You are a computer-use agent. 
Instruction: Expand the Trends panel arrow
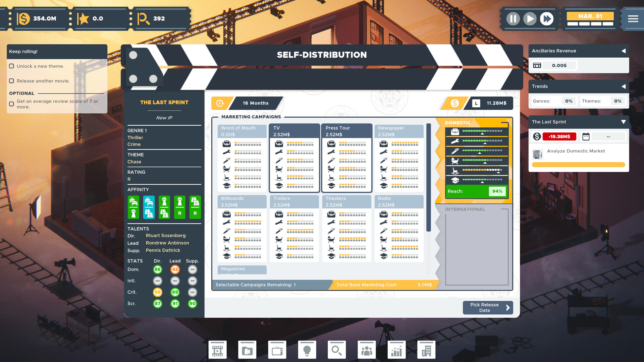[x=624, y=86]
